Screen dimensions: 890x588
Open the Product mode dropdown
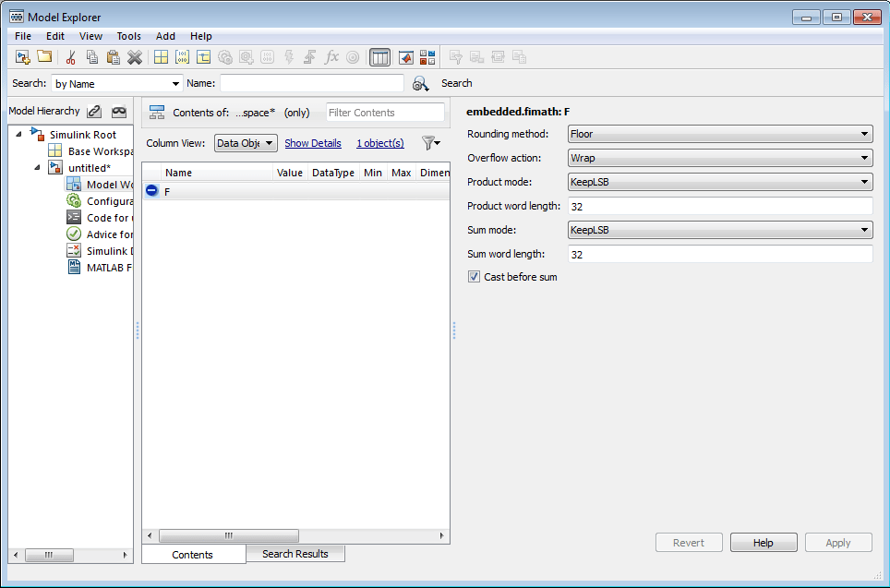pos(720,182)
